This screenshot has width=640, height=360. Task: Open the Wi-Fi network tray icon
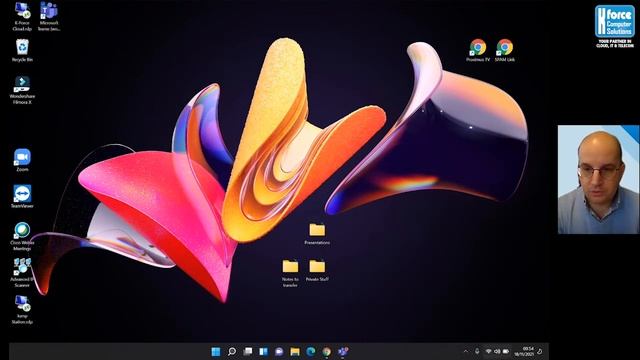coord(488,351)
